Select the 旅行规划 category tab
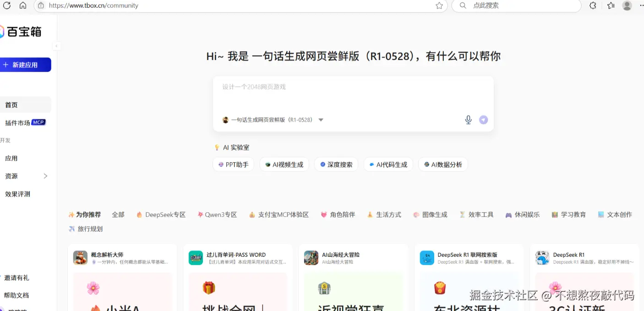The height and width of the screenshot is (311, 644). (85, 229)
